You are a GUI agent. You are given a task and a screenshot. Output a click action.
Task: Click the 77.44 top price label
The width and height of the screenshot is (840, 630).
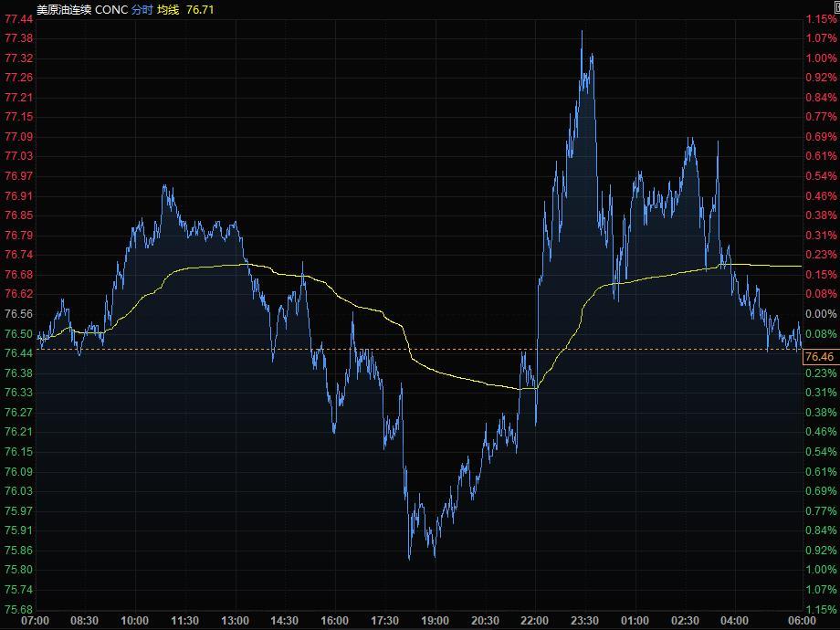point(18,18)
